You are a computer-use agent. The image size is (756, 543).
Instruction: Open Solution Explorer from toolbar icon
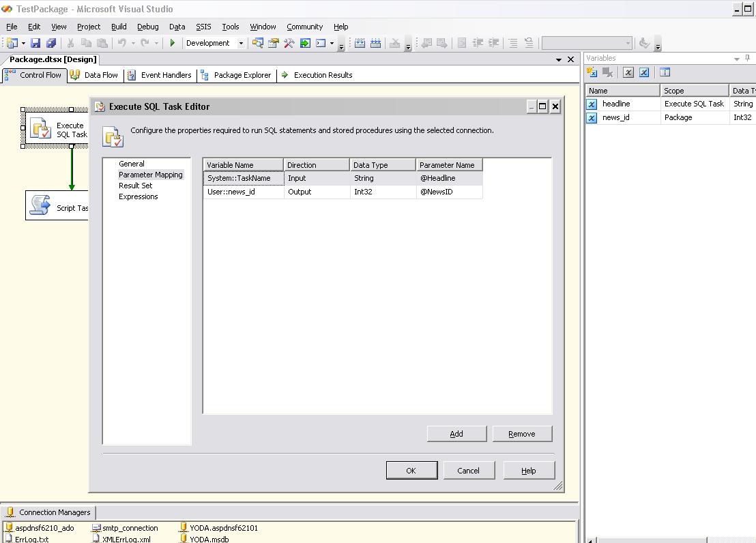click(258, 43)
